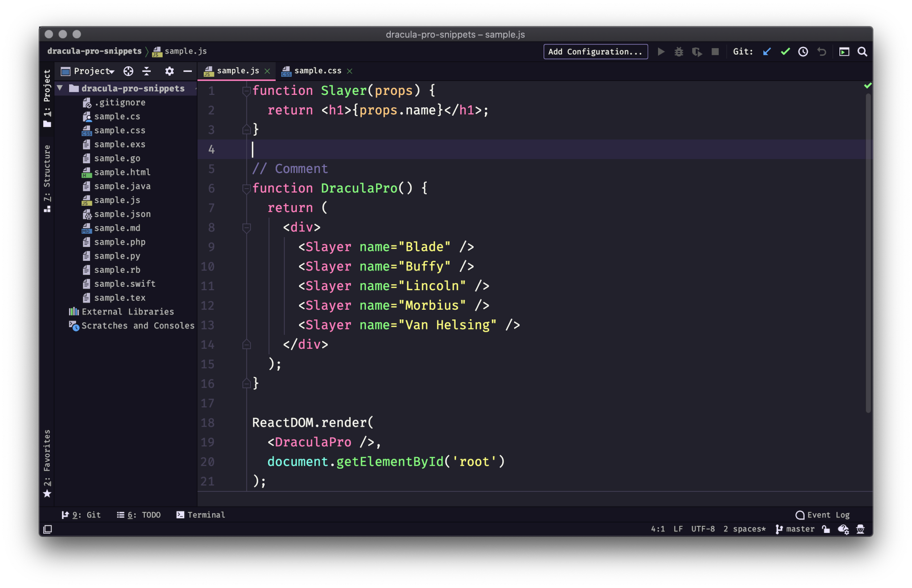
Task: Switch to the sample.css tab
Action: coord(318,70)
